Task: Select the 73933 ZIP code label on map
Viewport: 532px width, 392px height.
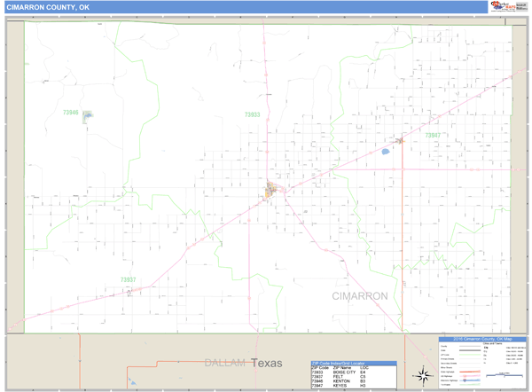Action: click(253, 114)
